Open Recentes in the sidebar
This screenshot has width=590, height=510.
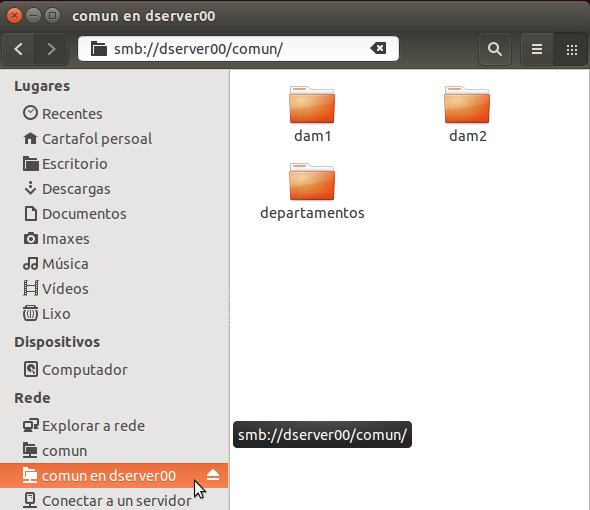(114, 114)
